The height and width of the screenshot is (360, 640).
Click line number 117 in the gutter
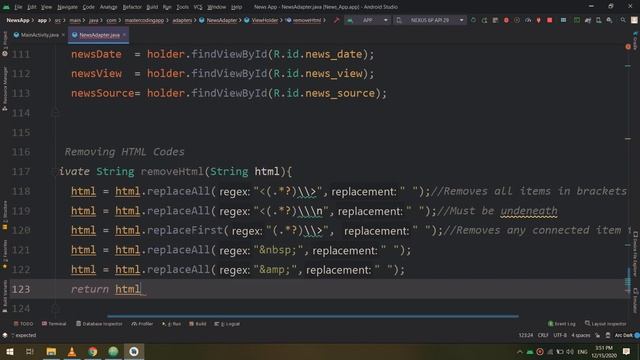(21, 172)
